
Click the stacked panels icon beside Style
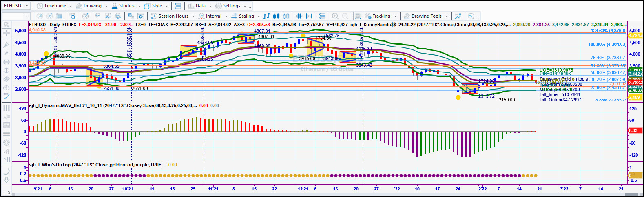coord(178,6)
